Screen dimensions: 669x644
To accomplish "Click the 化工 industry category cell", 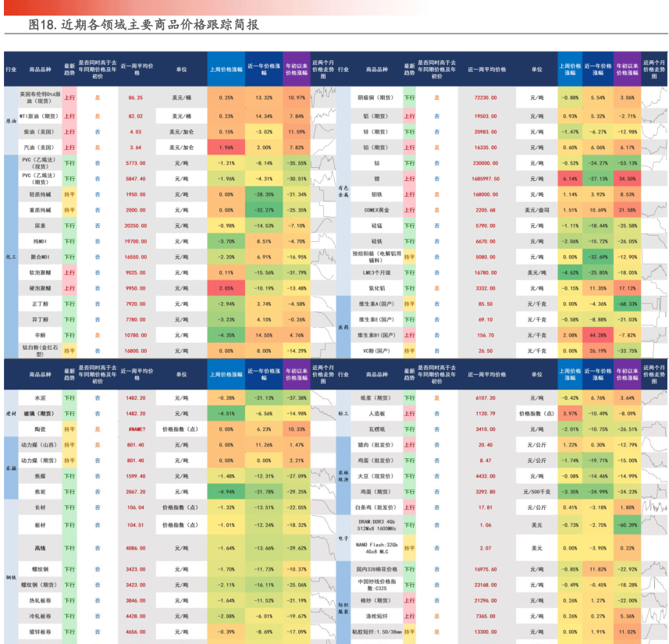I will (11, 256).
